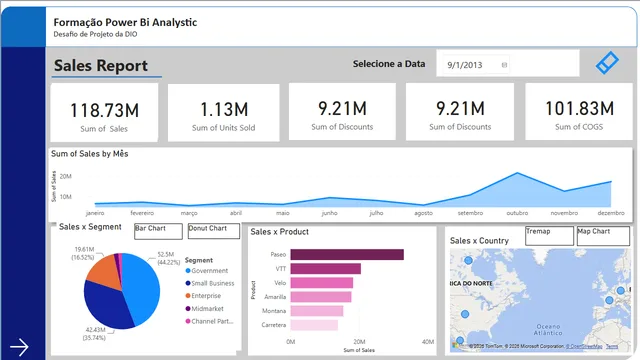Image resolution: width=640 pixels, height=360 pixels.
Task: Click the Formação Power Bi Analystic header
Action: click(x=125, y=22)
